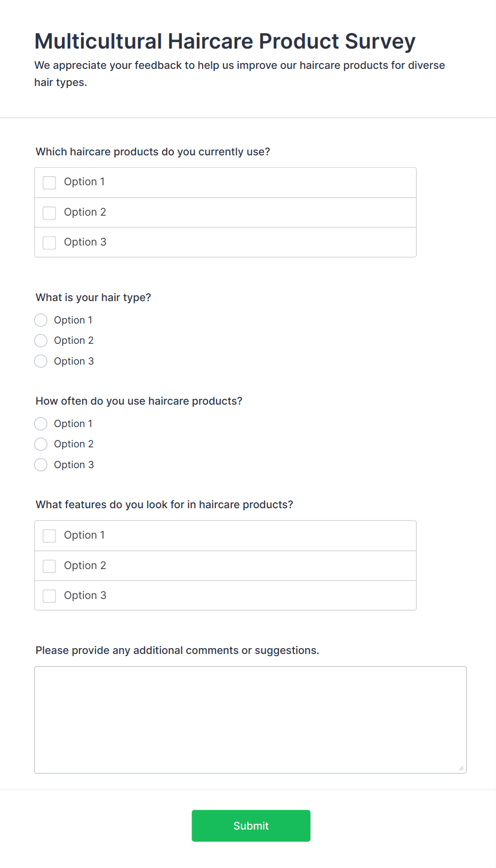496x868 pixels.
Task: Click the "Please provide any additional comments" label
Action: pos(177,650)
